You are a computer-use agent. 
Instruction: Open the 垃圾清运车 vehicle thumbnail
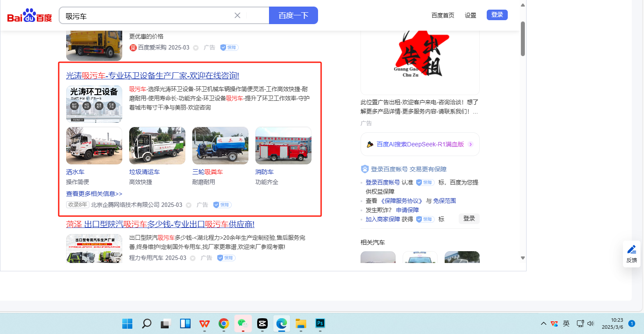157,146
